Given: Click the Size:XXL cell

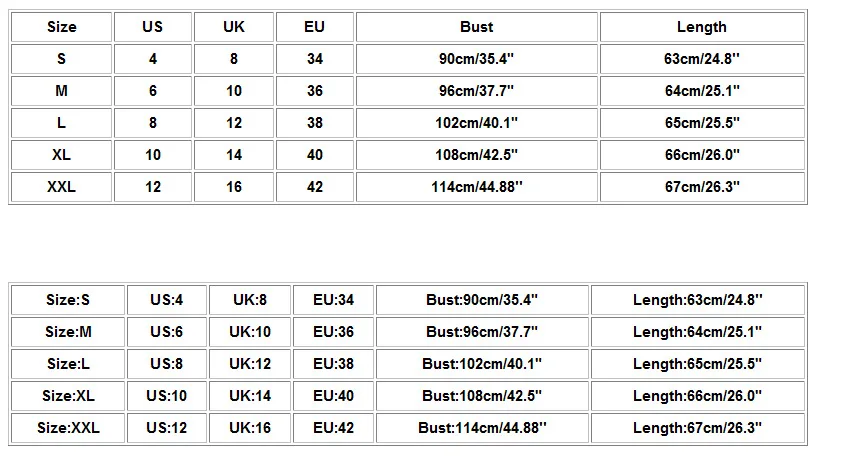Looking at the screenshot, I should coord(68,428).
